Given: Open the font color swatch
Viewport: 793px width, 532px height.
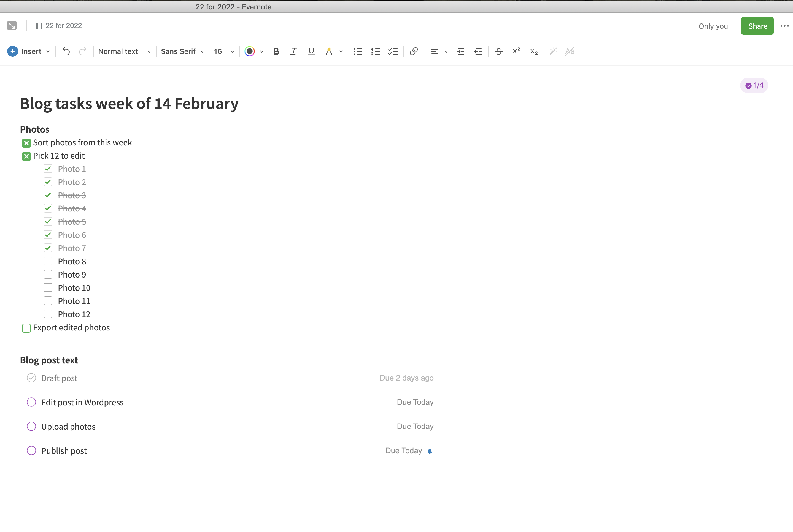Looking at the screenshot, I should tap(250, 51).
